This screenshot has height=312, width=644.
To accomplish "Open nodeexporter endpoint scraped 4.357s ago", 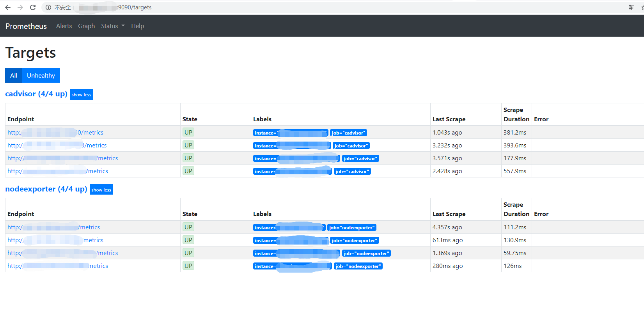I will coord(53,227).
